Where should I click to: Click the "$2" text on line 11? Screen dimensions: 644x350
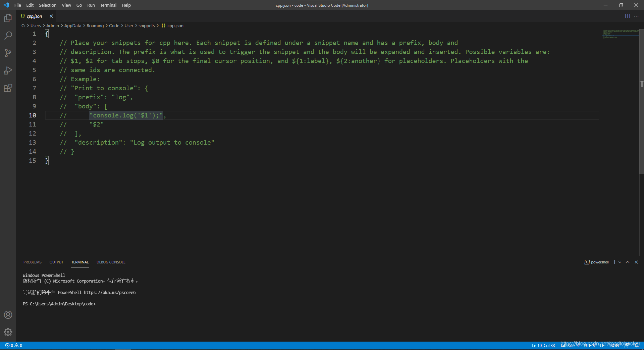[97, 124]
